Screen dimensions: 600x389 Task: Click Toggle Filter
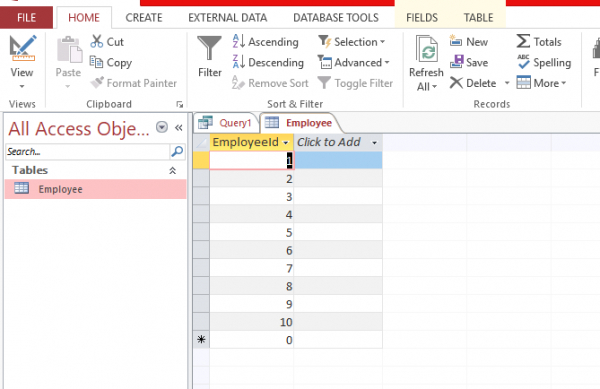point(355,83)
